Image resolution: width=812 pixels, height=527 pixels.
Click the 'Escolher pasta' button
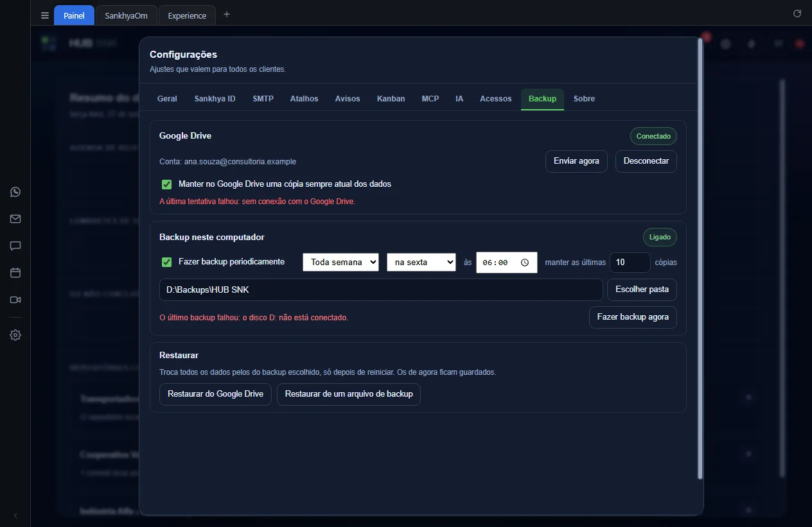coord(642,289)
